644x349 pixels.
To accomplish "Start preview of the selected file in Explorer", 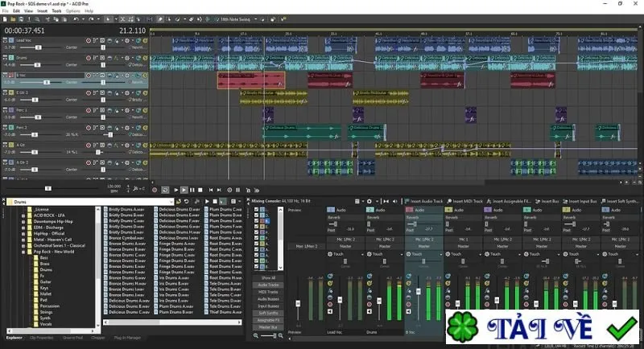I will pos(207,201).
